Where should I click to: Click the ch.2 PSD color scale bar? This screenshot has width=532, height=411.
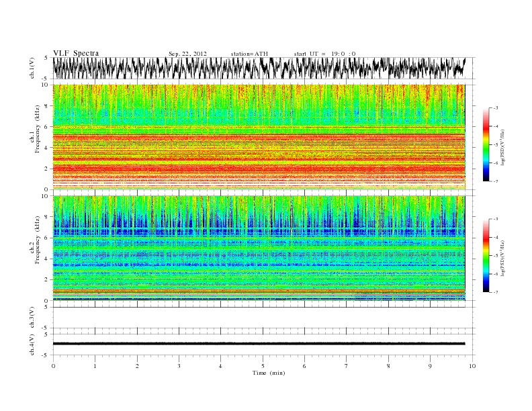486,256
